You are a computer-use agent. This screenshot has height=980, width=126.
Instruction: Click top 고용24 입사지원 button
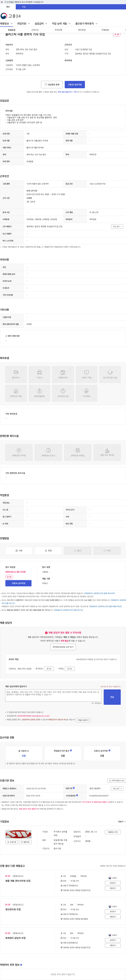coord(75,84)
